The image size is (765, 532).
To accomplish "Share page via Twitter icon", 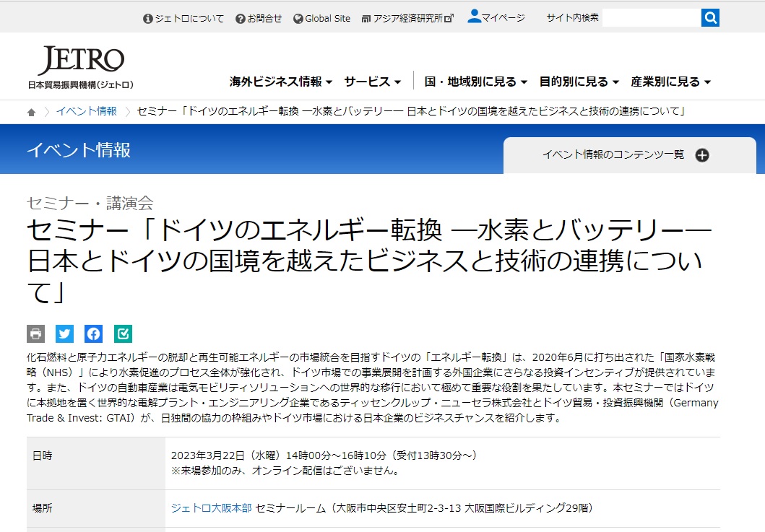I will (64, 334).
